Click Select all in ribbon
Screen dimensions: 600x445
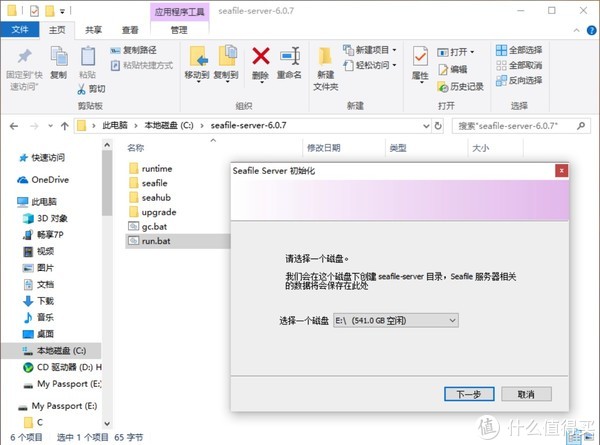pos(519,50)
